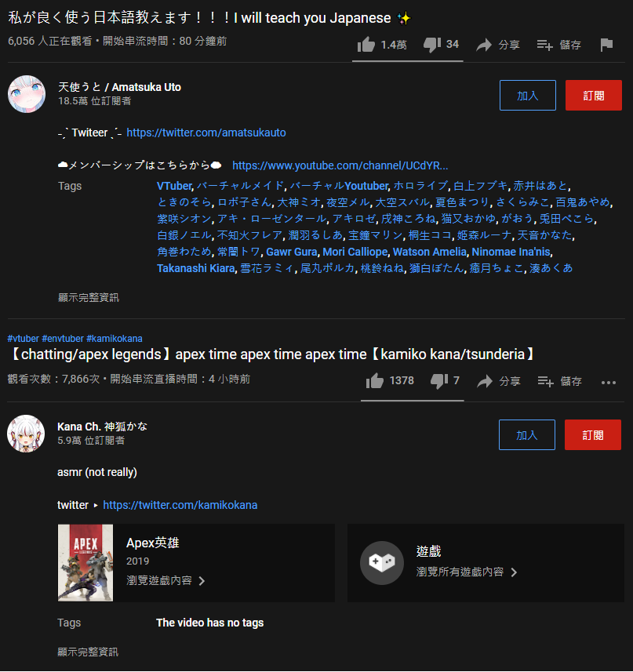Expand full description of first video

tap(89, 297)
